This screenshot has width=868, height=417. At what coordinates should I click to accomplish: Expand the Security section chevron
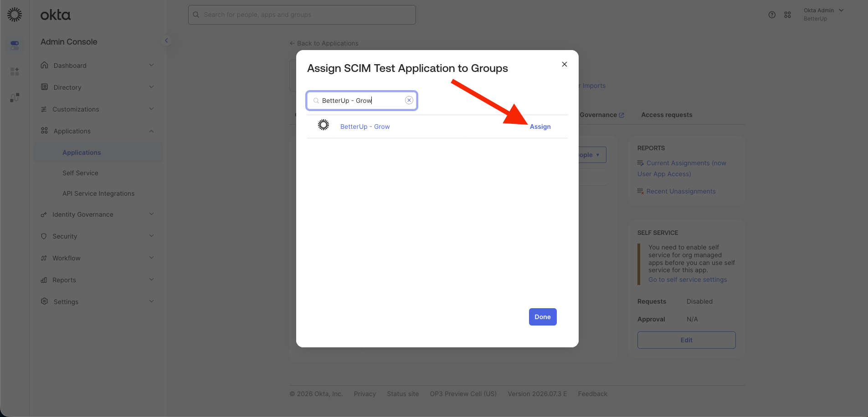(x=151, y=236)
